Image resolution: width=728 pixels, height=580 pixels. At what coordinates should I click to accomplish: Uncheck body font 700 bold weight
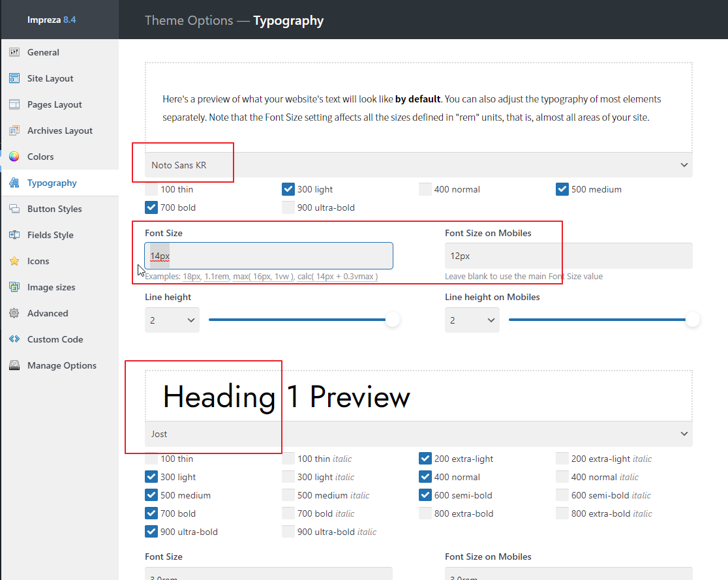[151, 207]
